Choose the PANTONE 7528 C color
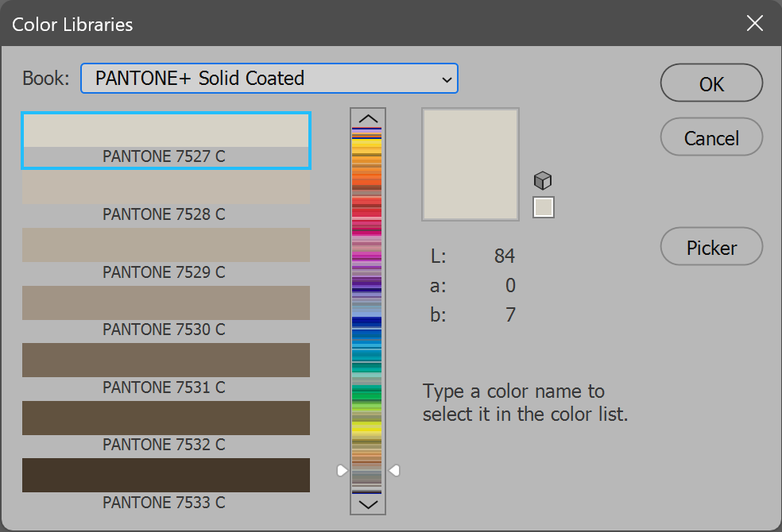The width and height of the screenshot is (782, 532). (x=165, y=188)
